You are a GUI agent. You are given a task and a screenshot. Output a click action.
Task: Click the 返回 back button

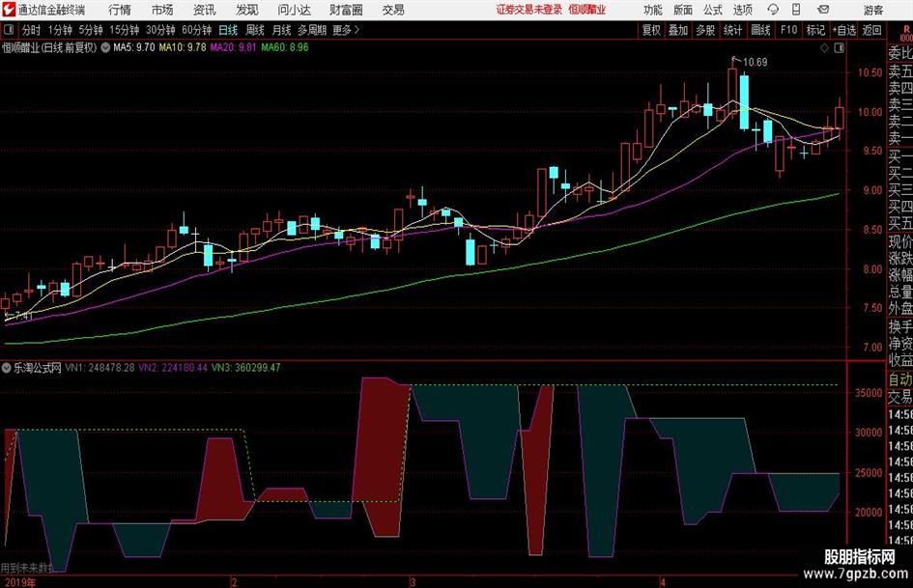point(871,30)
